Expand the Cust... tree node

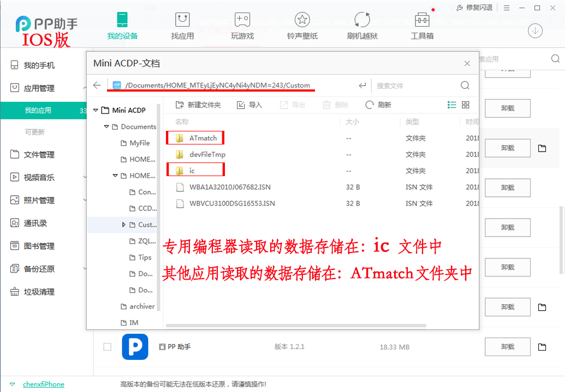click(x=123, y=225)
